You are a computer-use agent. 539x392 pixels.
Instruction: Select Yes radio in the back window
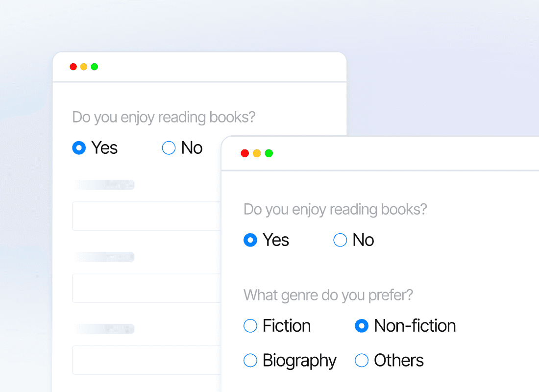click(79, 148)
